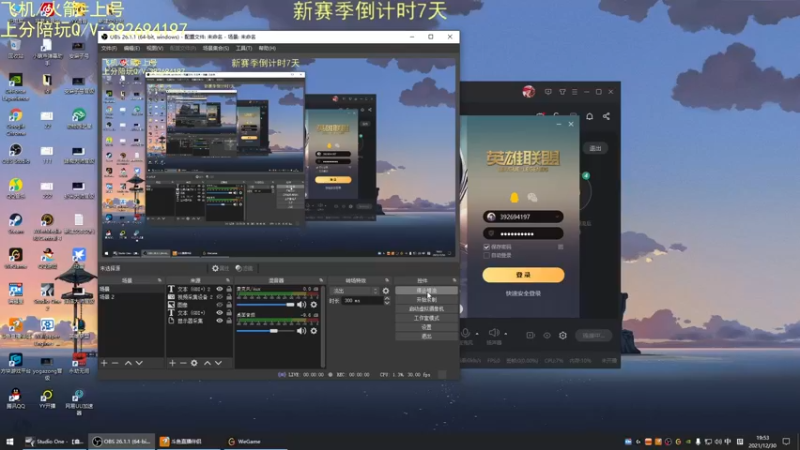Toggle lock on 文本 (GDI+) 2 source

[229, 289]
